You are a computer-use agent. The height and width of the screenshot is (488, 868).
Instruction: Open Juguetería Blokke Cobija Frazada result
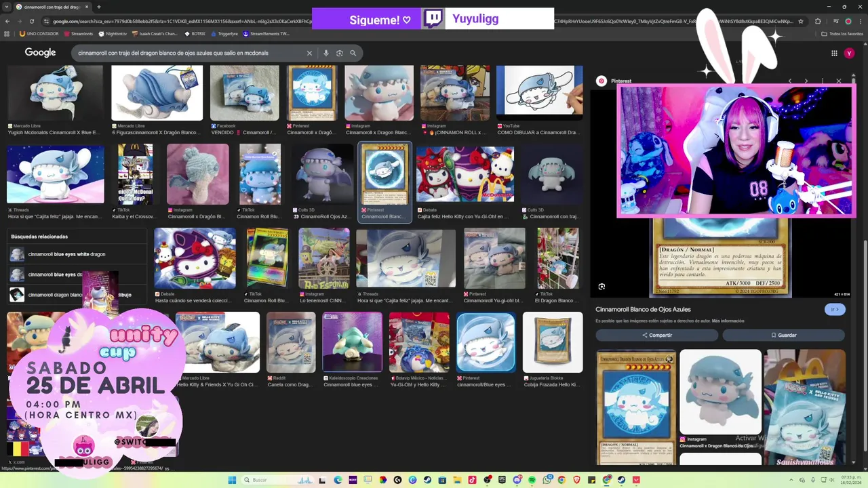pos(553,350)
